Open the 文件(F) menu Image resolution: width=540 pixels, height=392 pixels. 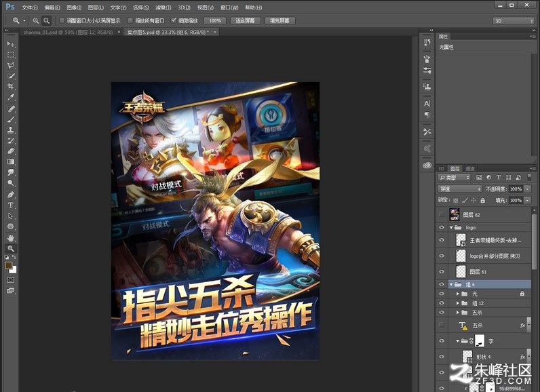pyautogui.click(x=30, y=7)
